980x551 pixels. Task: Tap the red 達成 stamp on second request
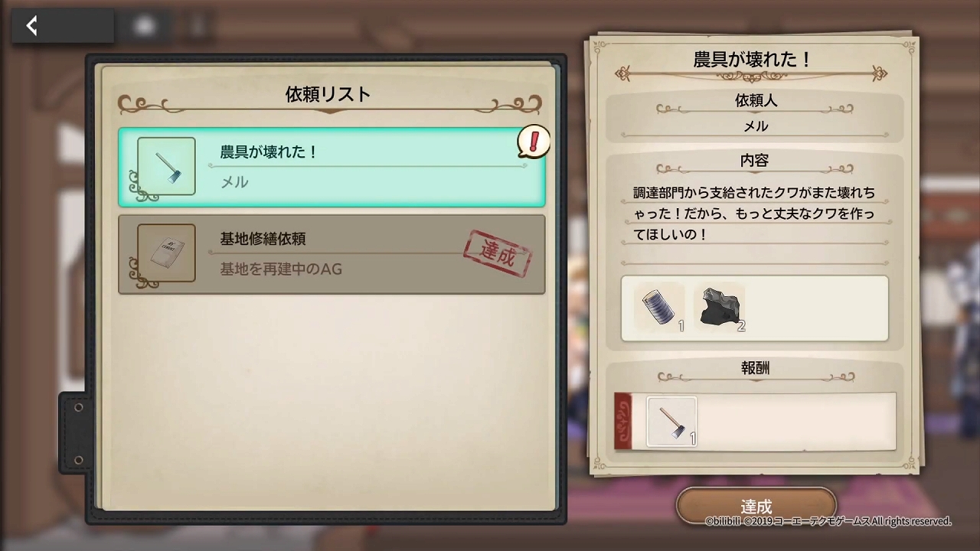tap(498, 253)
